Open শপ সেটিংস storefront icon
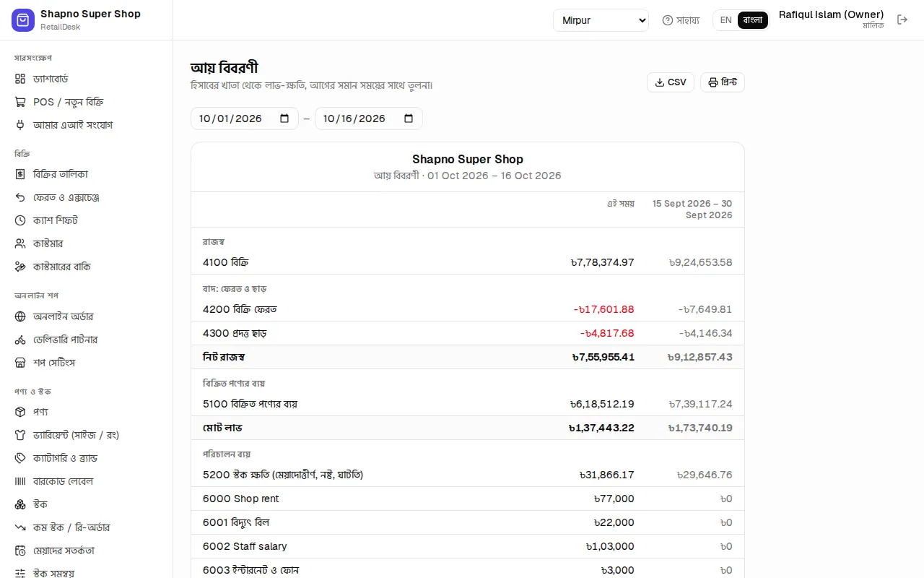The height and width of the screenshot is (578, 924). pos(20,363)
